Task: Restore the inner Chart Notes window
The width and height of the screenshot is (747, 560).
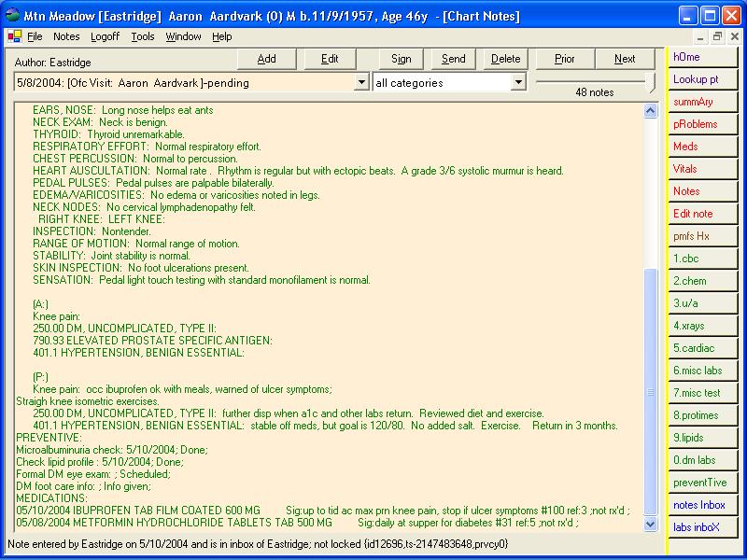Action: (x=717, y=36)
